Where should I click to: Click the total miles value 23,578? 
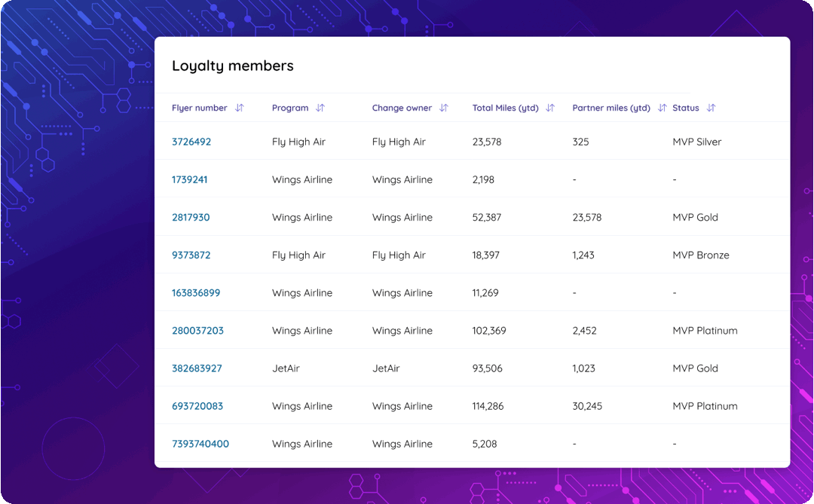pyautogui.click(x=487, y=142)
